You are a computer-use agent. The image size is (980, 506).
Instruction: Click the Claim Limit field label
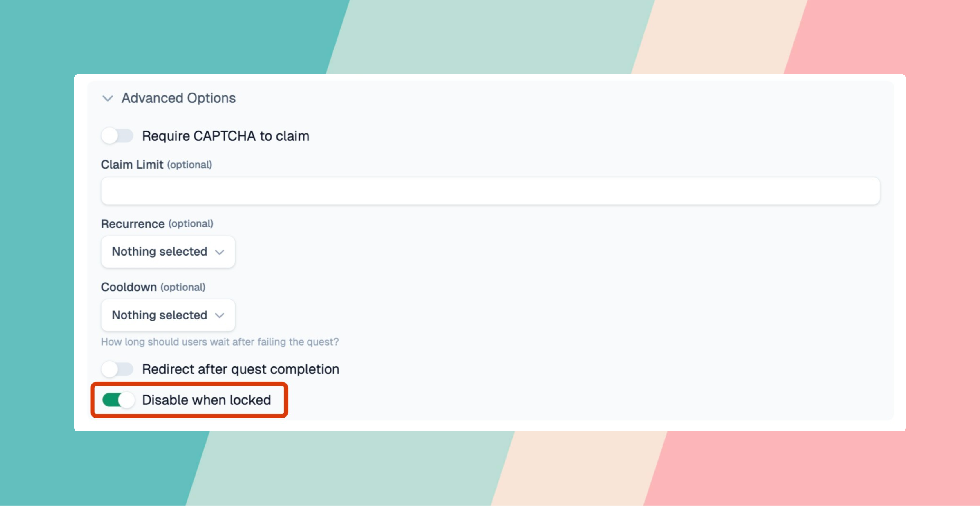[x=132, y=164]
